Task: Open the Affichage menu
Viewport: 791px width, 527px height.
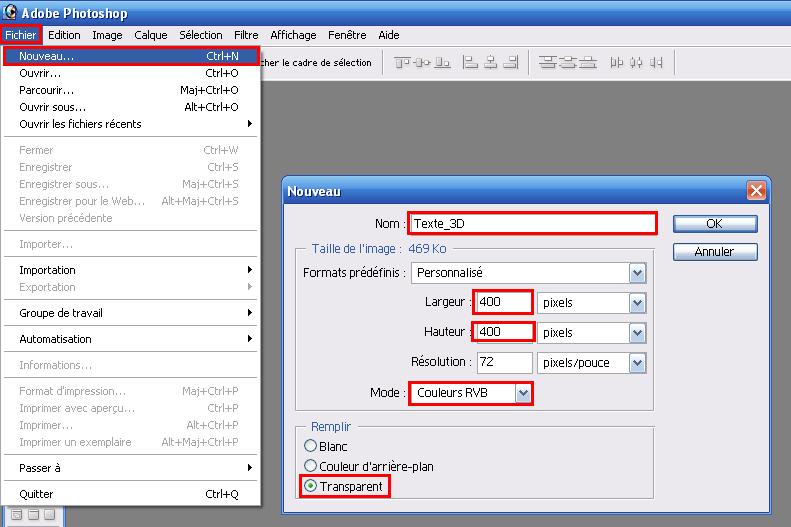Action: [293, 35]
